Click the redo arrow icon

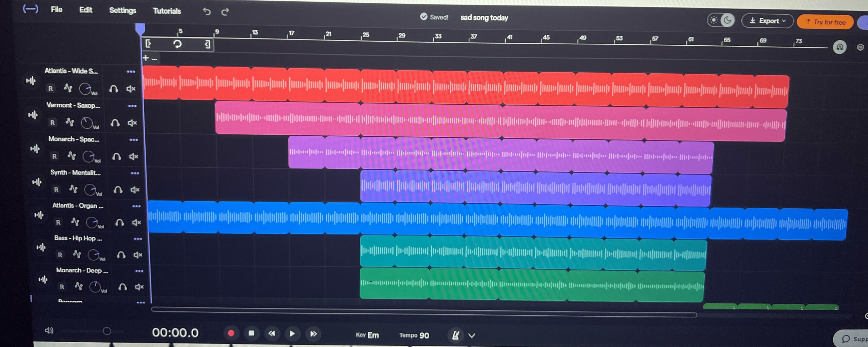[225, 12]
